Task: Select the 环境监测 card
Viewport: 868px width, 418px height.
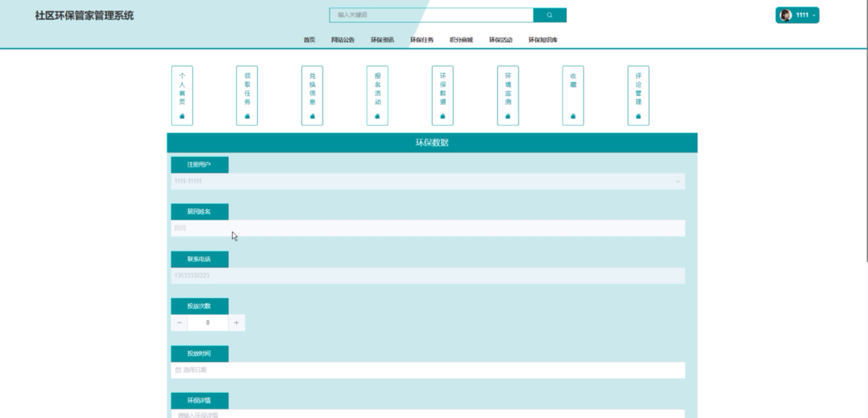Action: tap(508, 95)
